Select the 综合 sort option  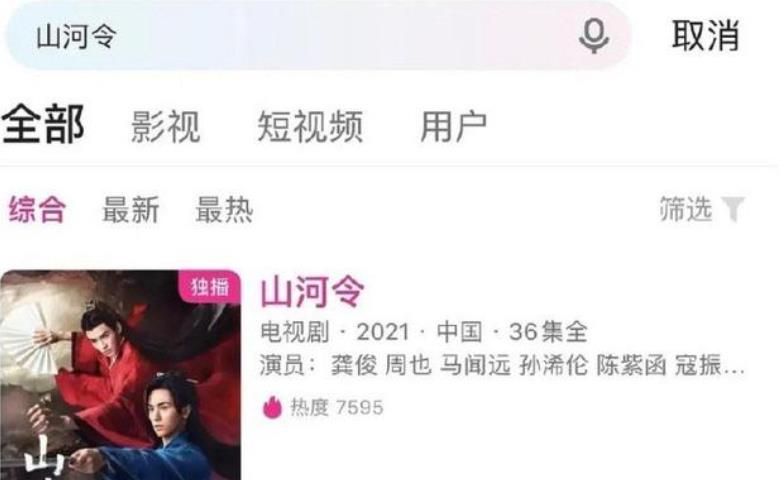click(x=37, y=209)
